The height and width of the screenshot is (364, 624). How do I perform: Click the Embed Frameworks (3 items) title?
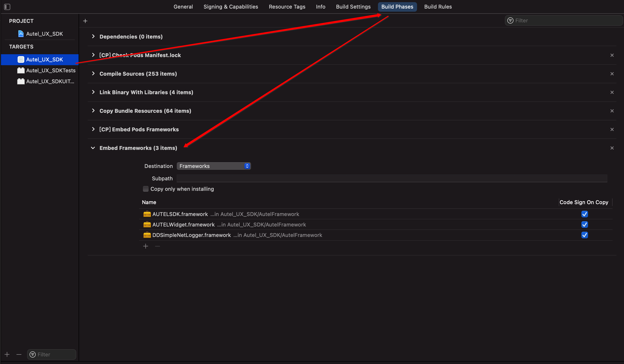(x=138, y=148)
